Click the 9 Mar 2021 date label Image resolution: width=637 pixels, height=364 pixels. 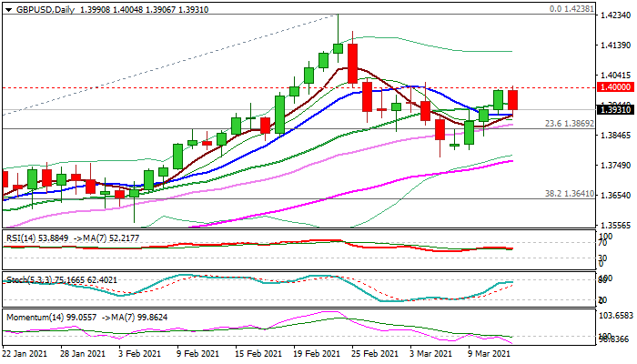coord(489,353)
